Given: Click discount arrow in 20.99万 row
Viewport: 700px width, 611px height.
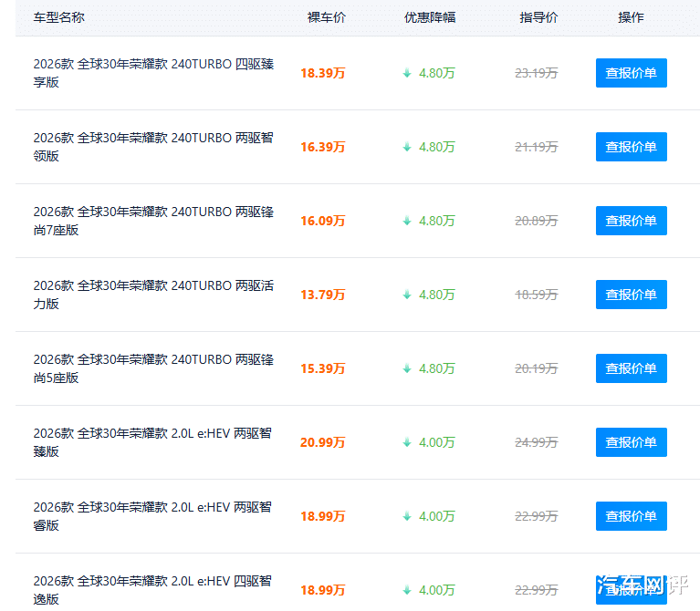Looking at the screenshot, I should point(407,442).
